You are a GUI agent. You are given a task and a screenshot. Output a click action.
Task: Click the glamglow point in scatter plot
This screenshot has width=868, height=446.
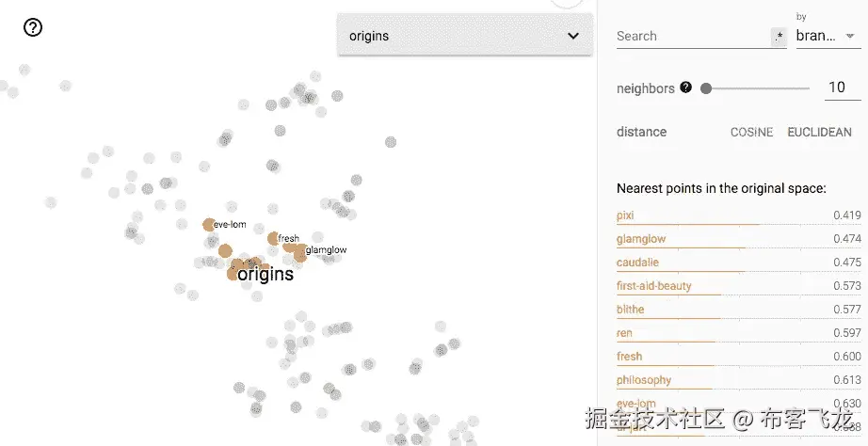click(x=300, y=252)
